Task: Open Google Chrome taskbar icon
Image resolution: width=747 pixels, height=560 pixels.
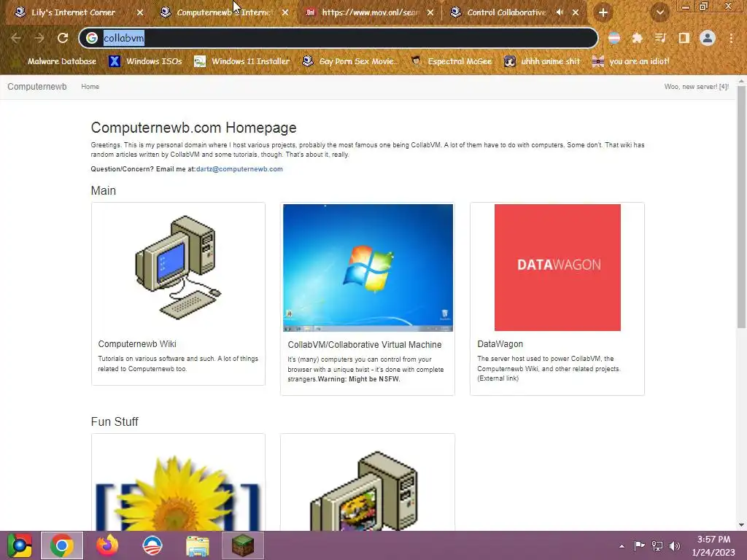Action: click(x=62, y=545)
